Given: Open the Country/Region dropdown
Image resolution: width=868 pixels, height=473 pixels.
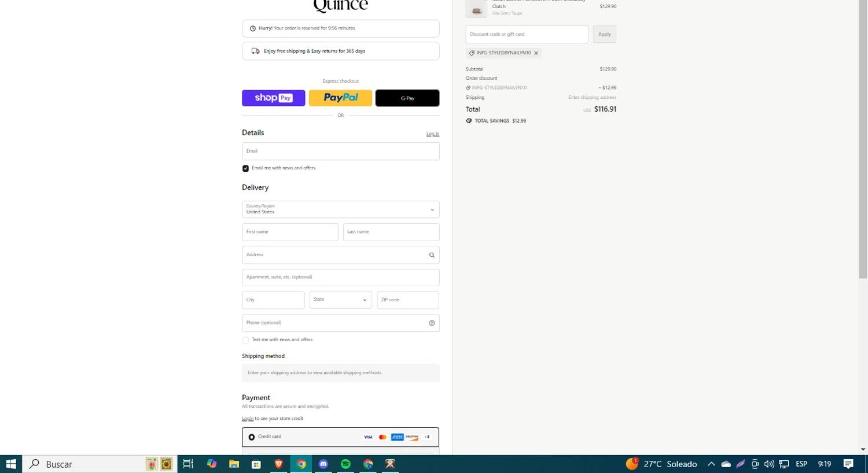Looking at the screenshot, I should click(x=340, y=209).
